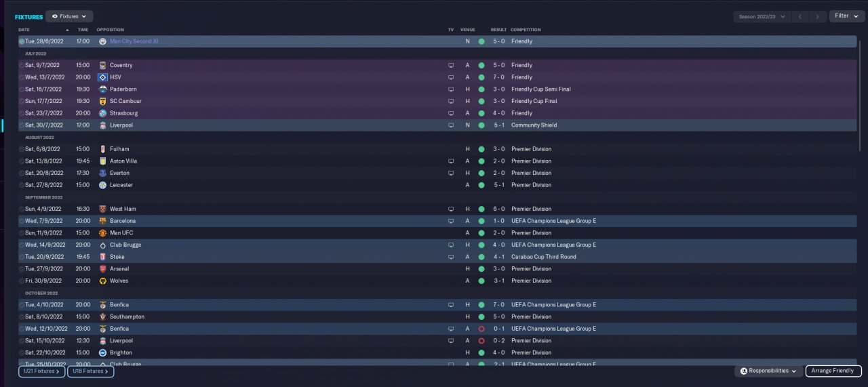Open U21 Fixtures
This screenshot has height=387, width=868.
pos(41,371)
